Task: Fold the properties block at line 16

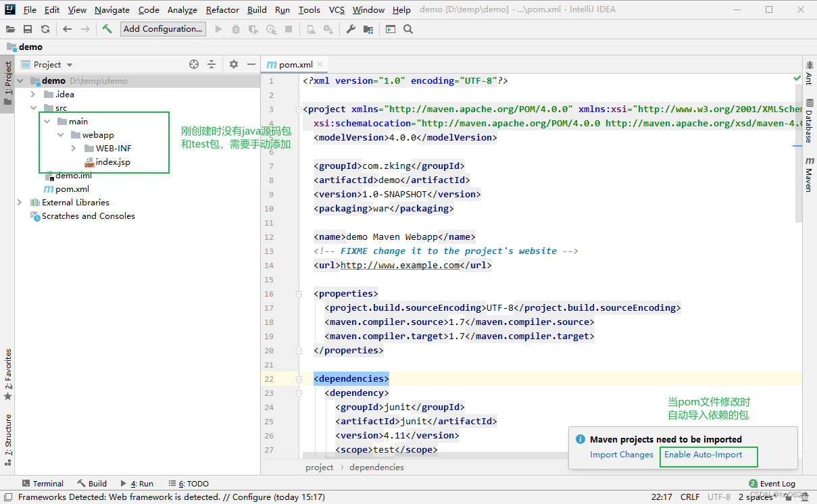Action: tap(299, 294)
